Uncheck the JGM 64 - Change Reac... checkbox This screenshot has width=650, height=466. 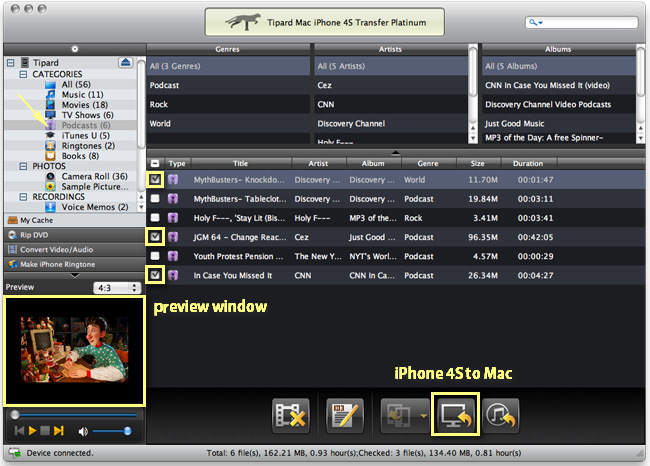tap(155, 237)
